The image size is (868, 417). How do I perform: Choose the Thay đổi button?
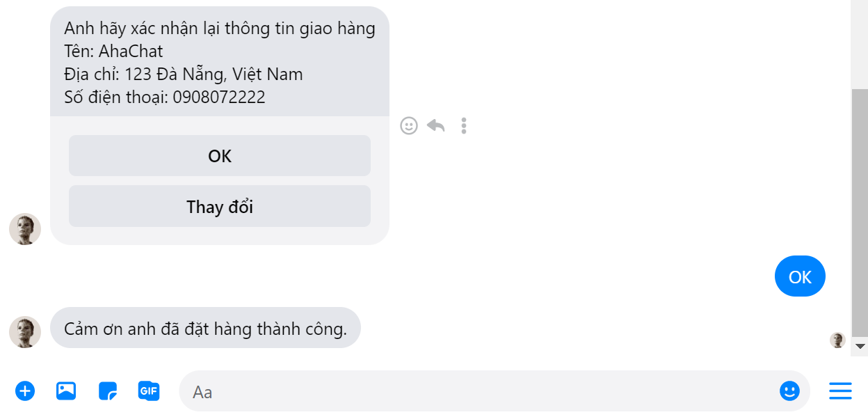pyautogui.click(x=220, y=207)
